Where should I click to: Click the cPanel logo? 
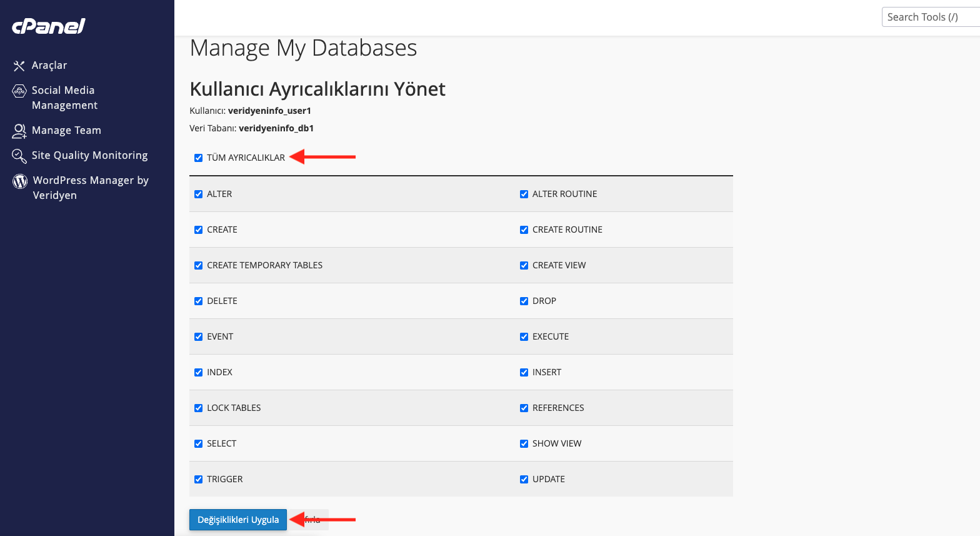click(49, 26)
